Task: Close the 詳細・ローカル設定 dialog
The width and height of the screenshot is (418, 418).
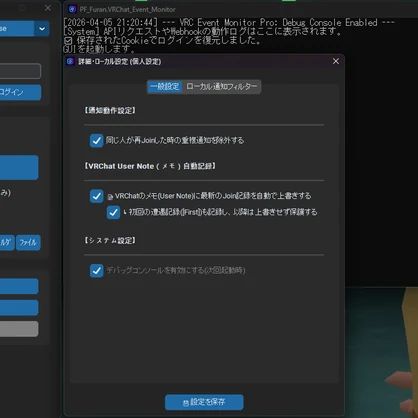Action: pos(336,61)
